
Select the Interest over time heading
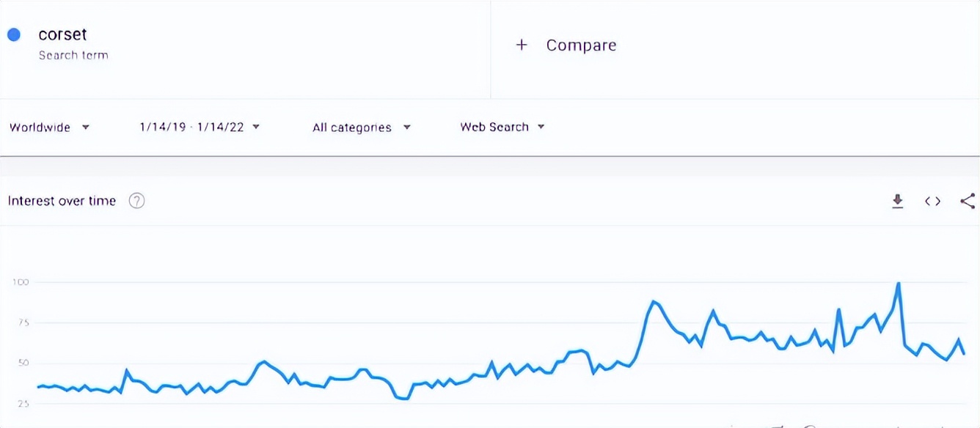tap(62, 201)
